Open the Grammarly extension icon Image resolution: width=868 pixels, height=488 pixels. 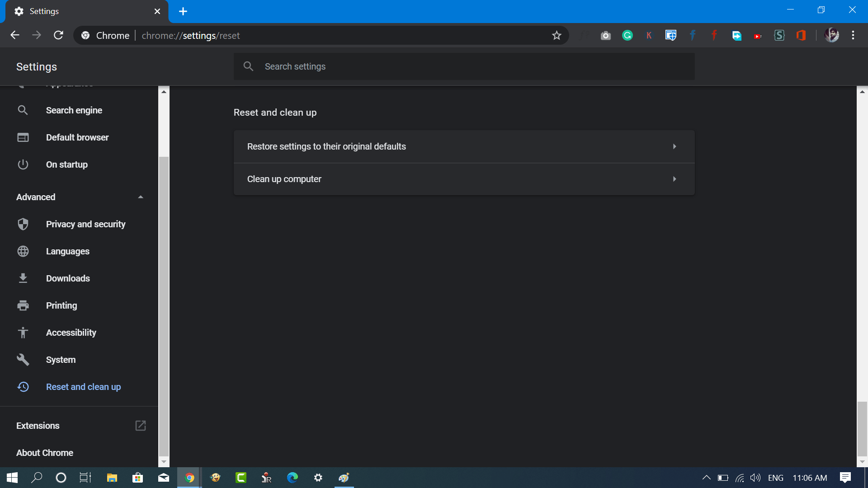coord(628,35)
